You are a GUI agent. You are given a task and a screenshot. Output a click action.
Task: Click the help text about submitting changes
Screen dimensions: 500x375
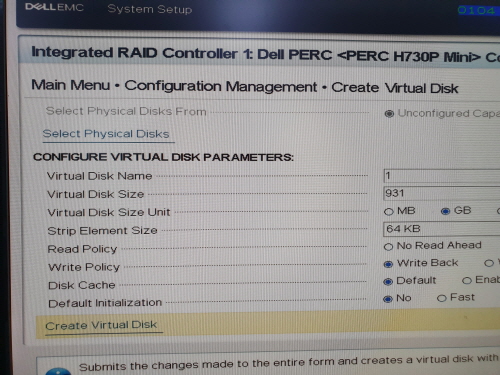(x=289, y=363)
